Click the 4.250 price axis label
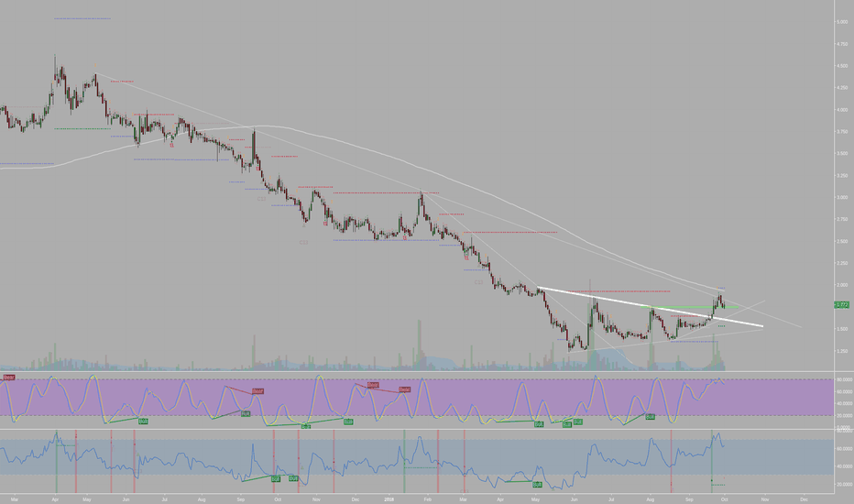 843,88
